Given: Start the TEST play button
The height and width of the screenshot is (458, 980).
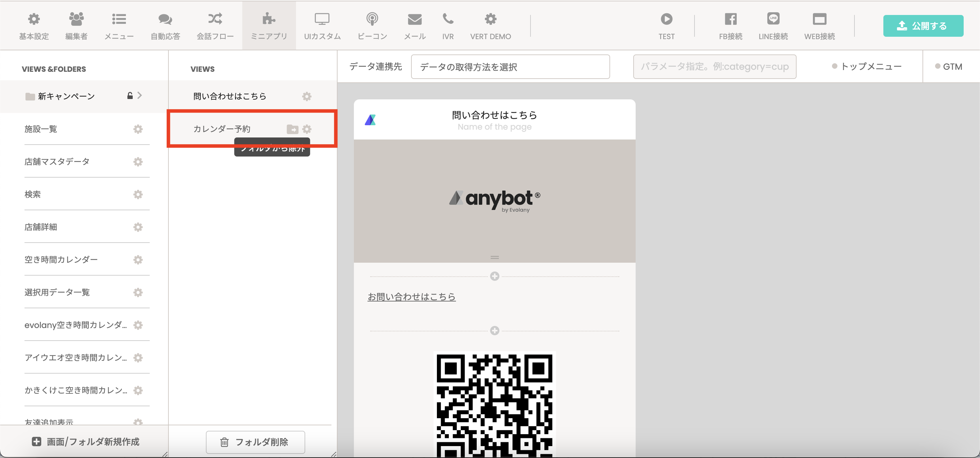Looking at the screenshot, I should click(x=666, y=26).
